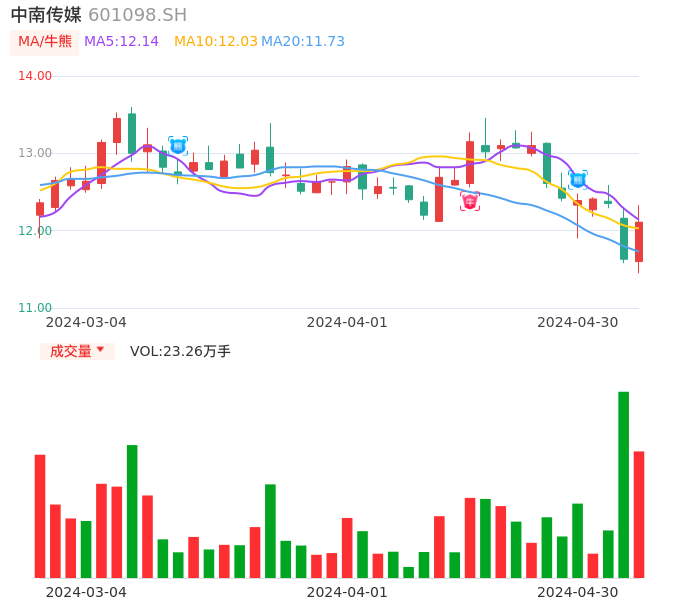
Task: Click the MA5:12.14 legend label
Action: [x=121, y=42]
